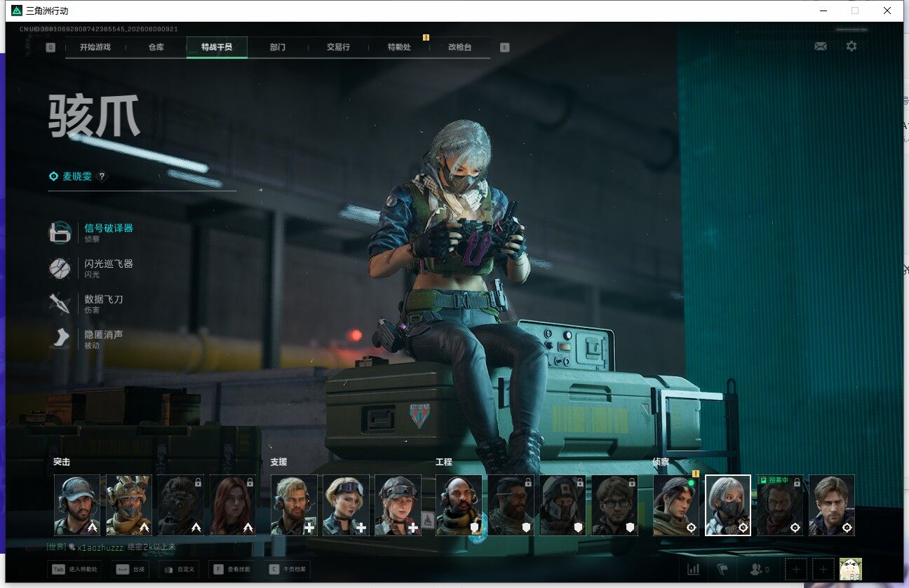Switch to the 仓库 tab

156,48
